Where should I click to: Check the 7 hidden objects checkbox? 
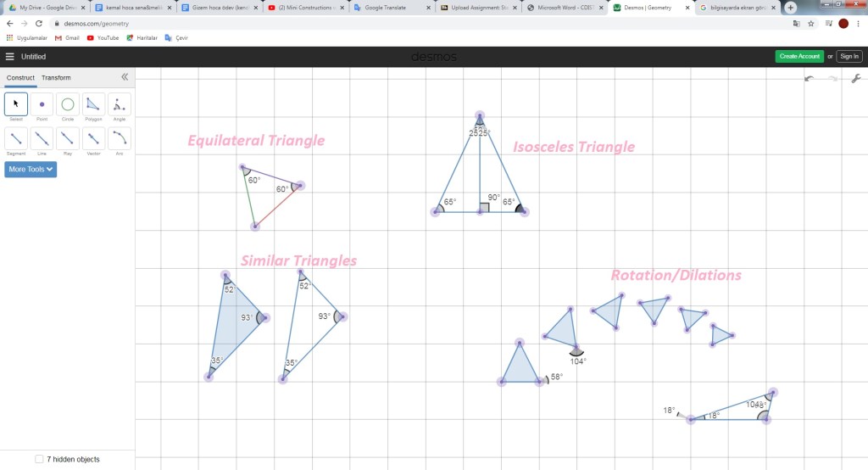click(39, 459)
